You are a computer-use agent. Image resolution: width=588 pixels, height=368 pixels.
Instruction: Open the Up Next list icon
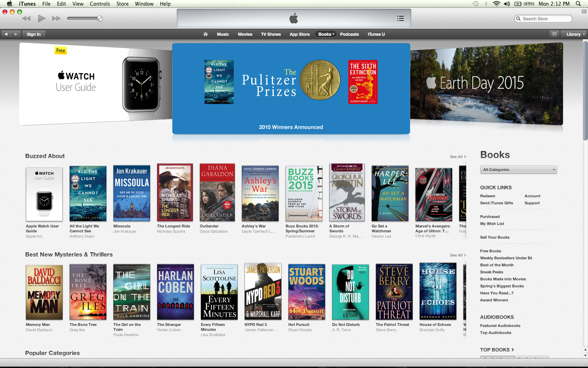[400, 19]
